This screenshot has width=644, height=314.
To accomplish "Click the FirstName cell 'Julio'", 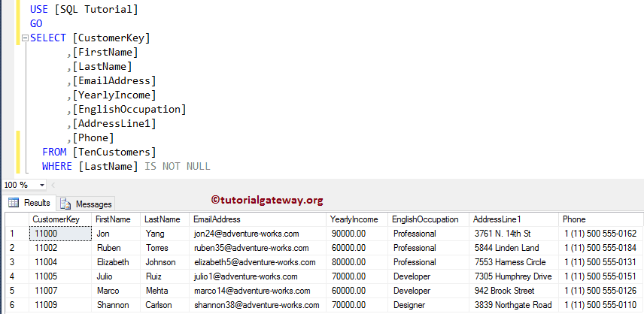I will pos(116,276).
